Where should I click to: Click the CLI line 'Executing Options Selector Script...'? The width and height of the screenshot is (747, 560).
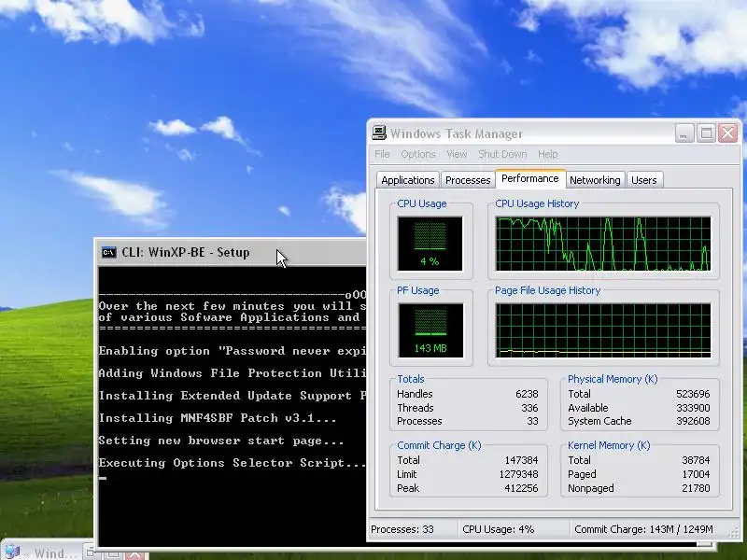tap(233, 463)
